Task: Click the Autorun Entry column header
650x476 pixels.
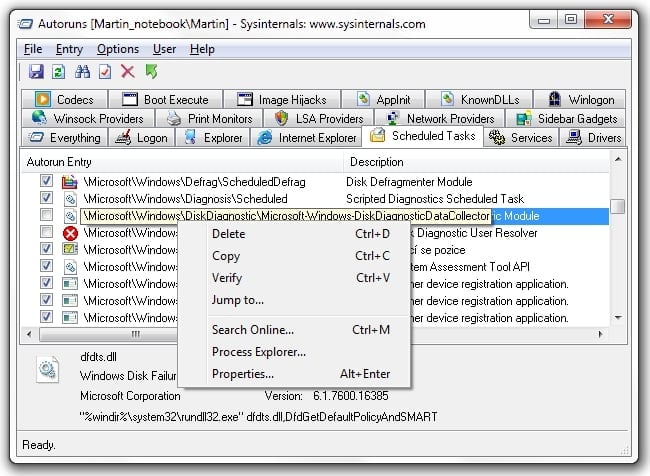Action: 182,162
